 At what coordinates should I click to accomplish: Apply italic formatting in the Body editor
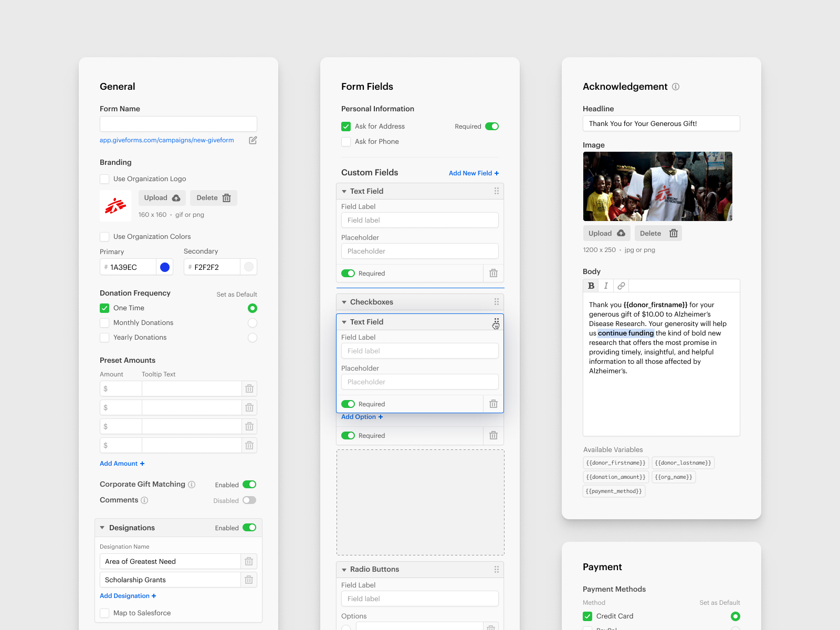[606, 286]
